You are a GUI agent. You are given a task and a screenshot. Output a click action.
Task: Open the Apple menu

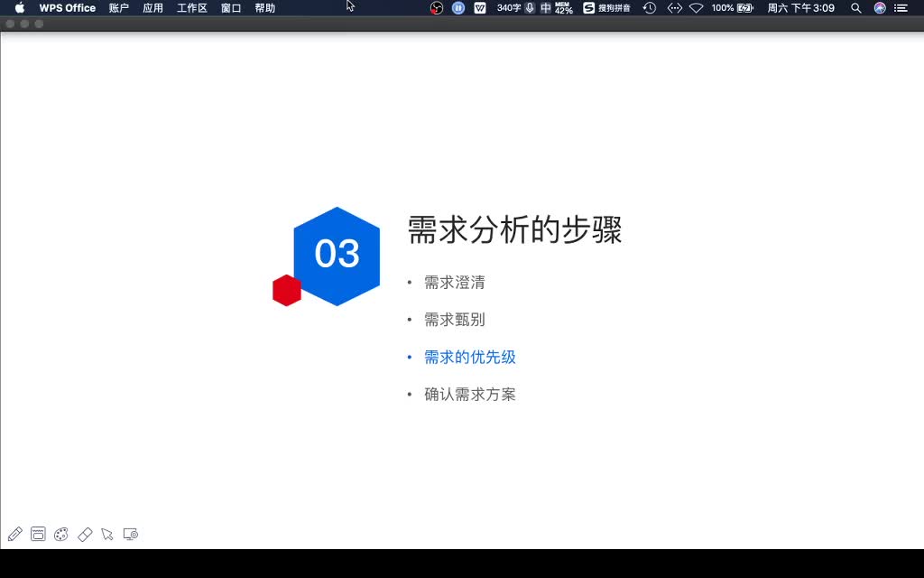click(x=20, y=7)
